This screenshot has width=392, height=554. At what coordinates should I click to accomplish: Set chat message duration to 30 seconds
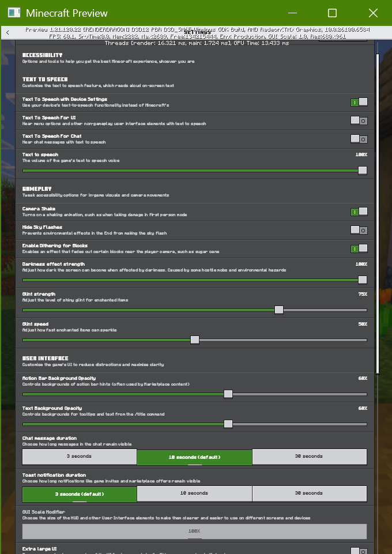[x=310, y=457]
